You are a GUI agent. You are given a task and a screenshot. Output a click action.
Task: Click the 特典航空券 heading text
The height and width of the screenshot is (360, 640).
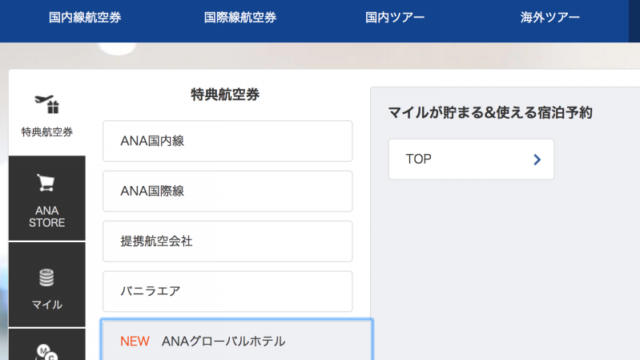click(x=225, y=94)
